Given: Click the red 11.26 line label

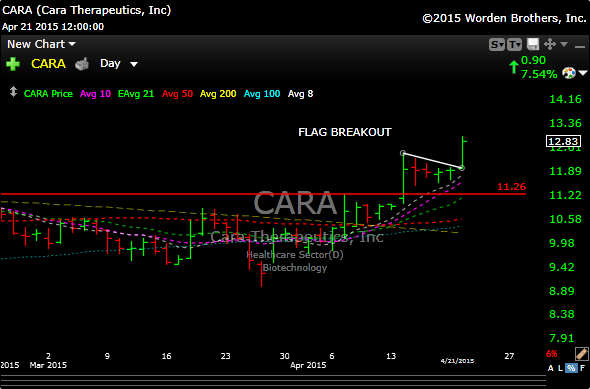Looking at the screenshot, I should click(511, 187).
